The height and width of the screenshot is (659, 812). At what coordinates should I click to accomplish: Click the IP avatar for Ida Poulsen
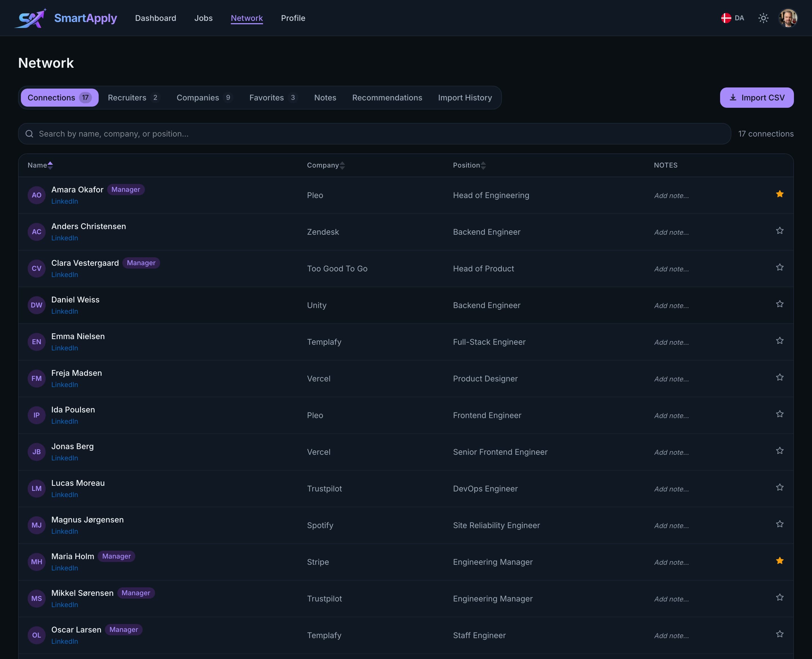[36, 415]
